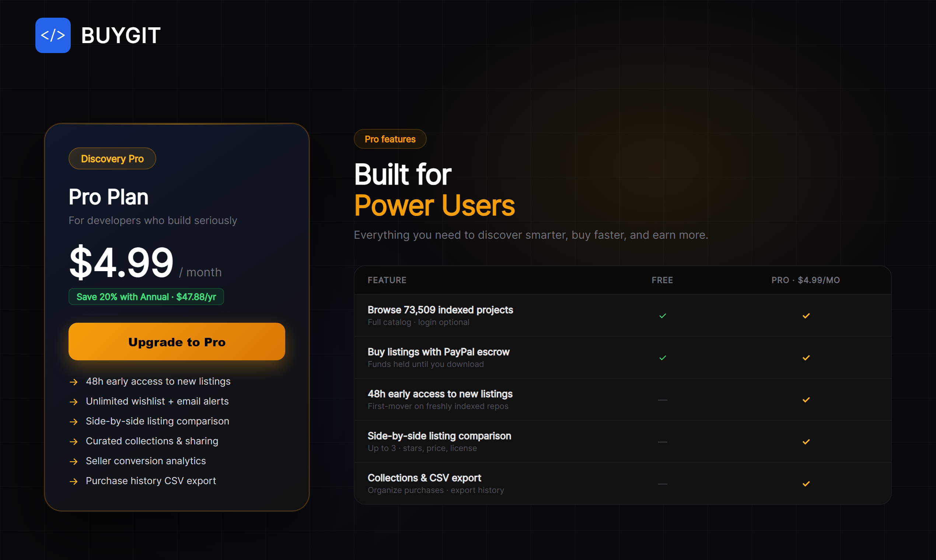Select 'Browse 73,509 indexed projects' row title
936x560 pixels.
tap(440, 310)
